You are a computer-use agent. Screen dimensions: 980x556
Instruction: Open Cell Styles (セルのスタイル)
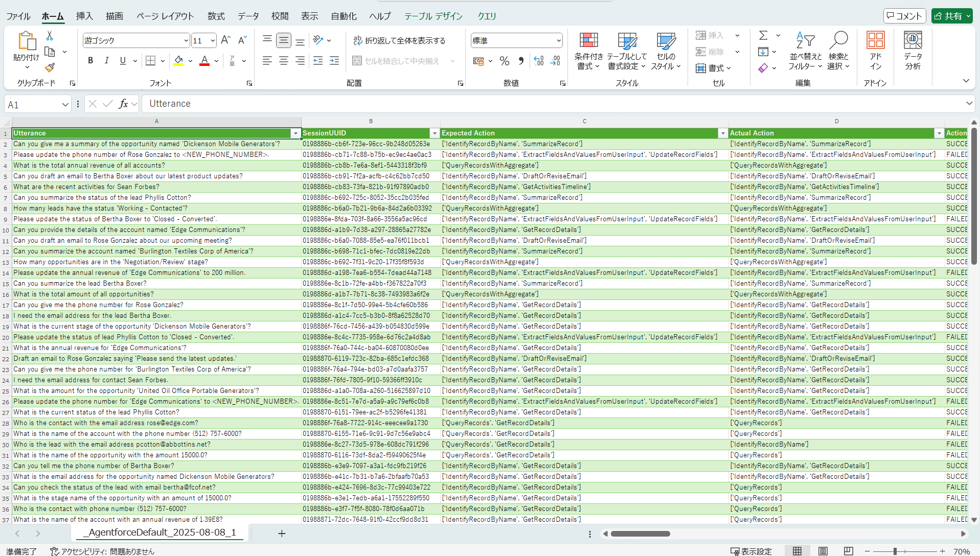[666, 51]
